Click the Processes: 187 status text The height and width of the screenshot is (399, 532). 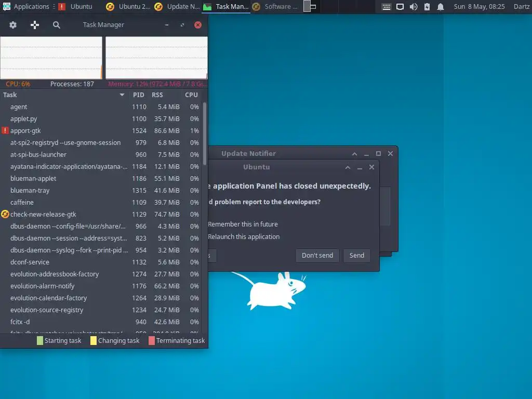point(72,84)
